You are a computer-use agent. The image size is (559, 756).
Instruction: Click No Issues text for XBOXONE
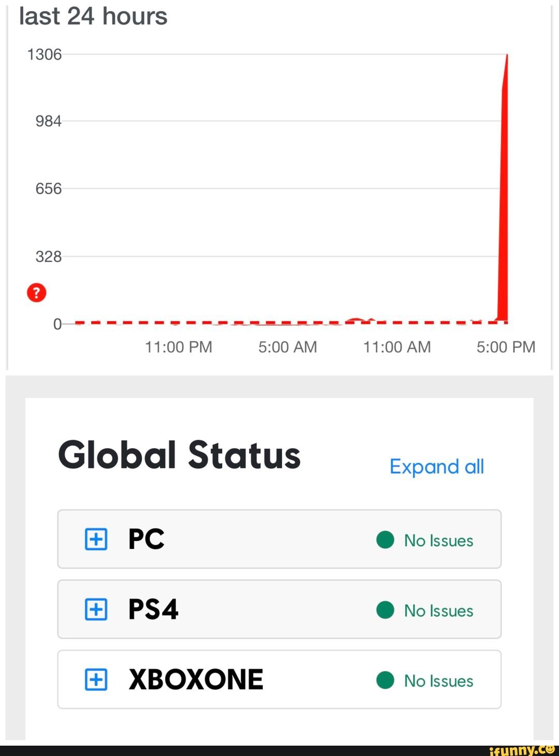pyautogui.click(x=438, y=681)
